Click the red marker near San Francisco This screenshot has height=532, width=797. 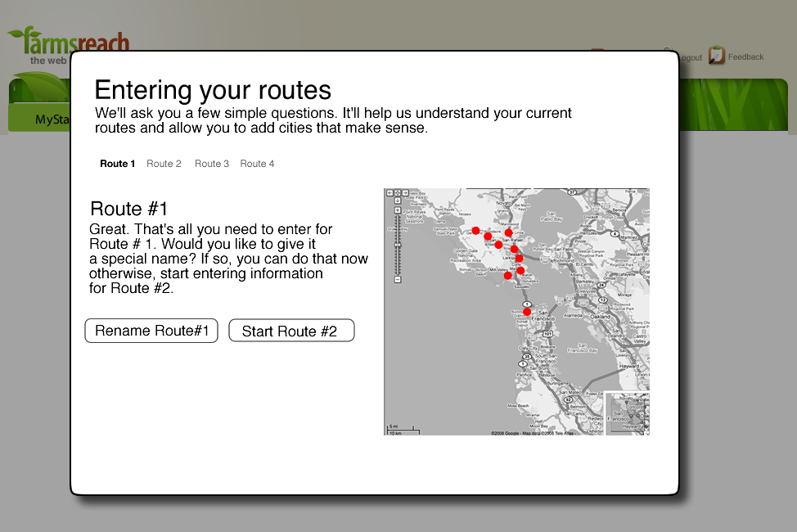[x=527, y=312]
